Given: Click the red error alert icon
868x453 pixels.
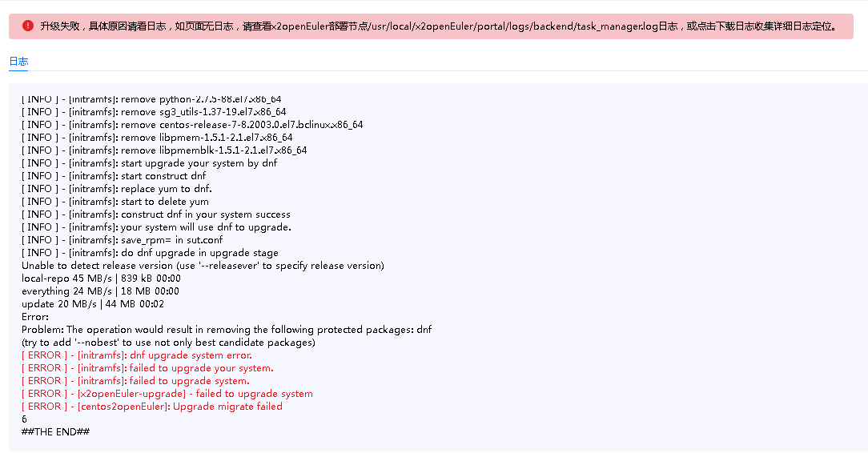Looking at the screenshot, I should [x=28, y=26].
